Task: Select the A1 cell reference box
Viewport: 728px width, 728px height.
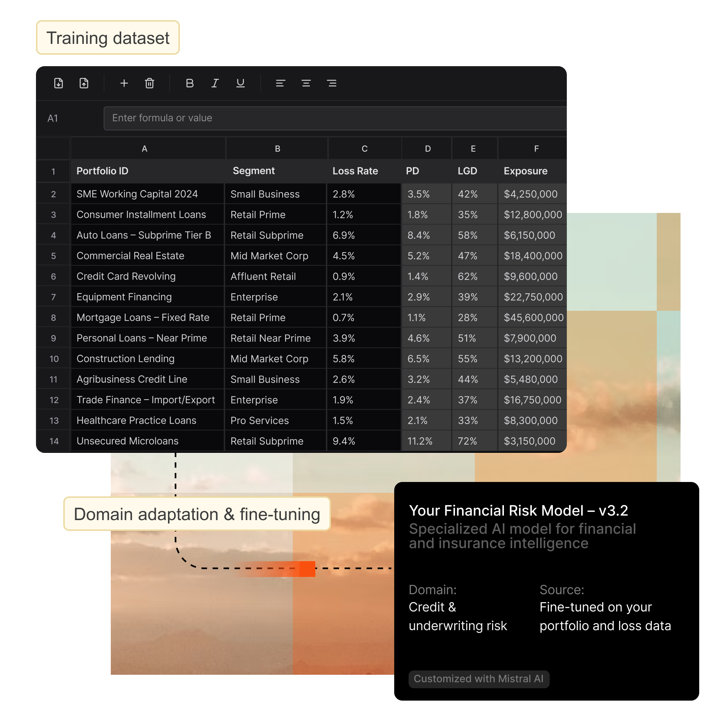Action: coord(53,119)
